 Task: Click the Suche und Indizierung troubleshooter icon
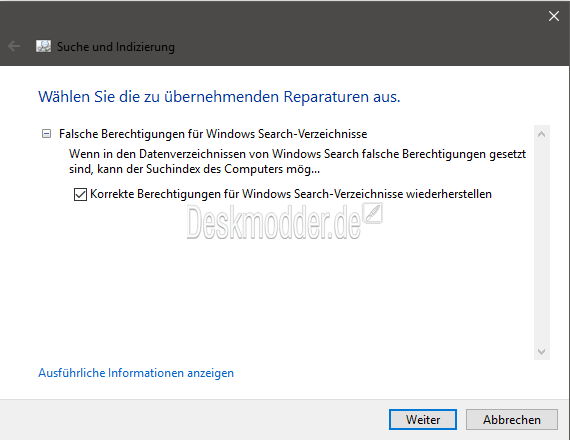coord(44,46)
